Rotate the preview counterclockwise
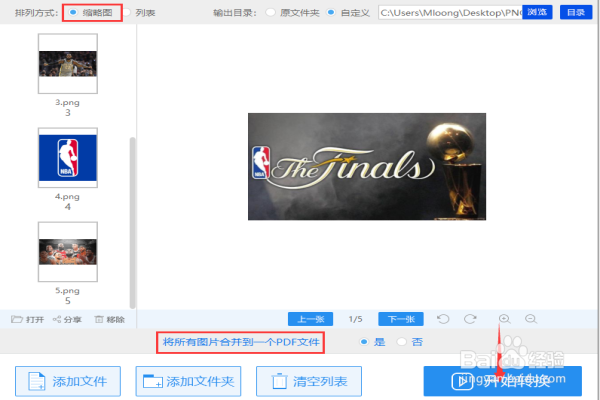Image resolution: width=600 pixels, height=400 pixels. [x=443, y=319]
